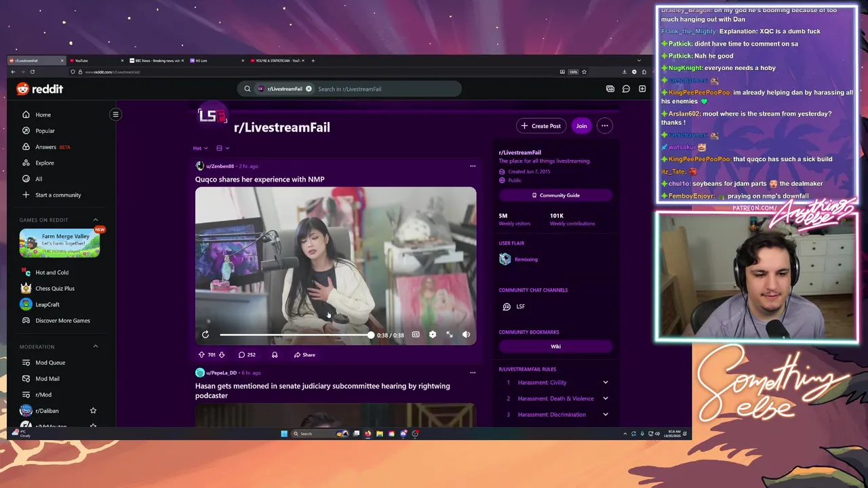Screen dimensions: 868x488
Task: Open the Hot sort dropdown
Action: click(x=199, y=148)
